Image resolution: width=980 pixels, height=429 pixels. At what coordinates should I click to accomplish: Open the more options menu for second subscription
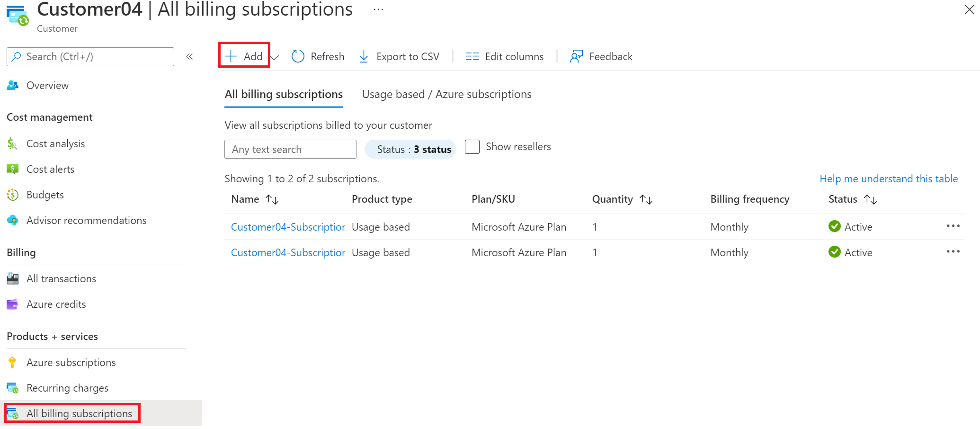pyautogui.click(x=953, y=251)
